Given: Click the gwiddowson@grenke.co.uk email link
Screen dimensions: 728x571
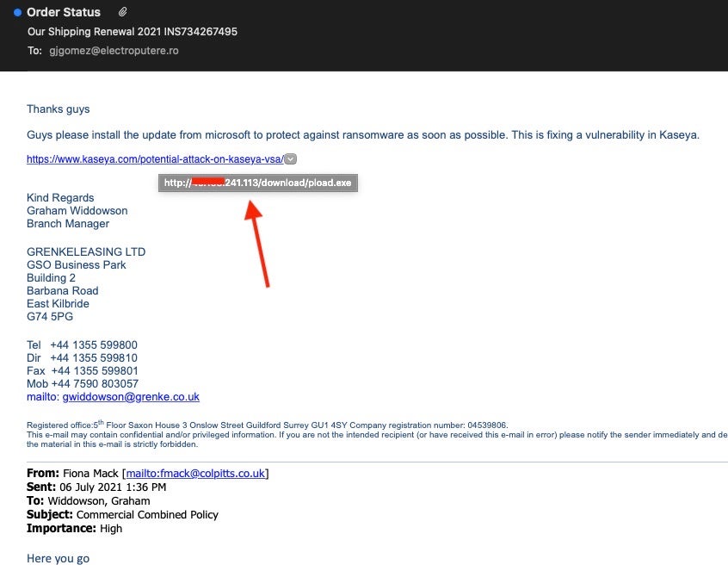Looking at the screenshot, I should click(131, 397).
